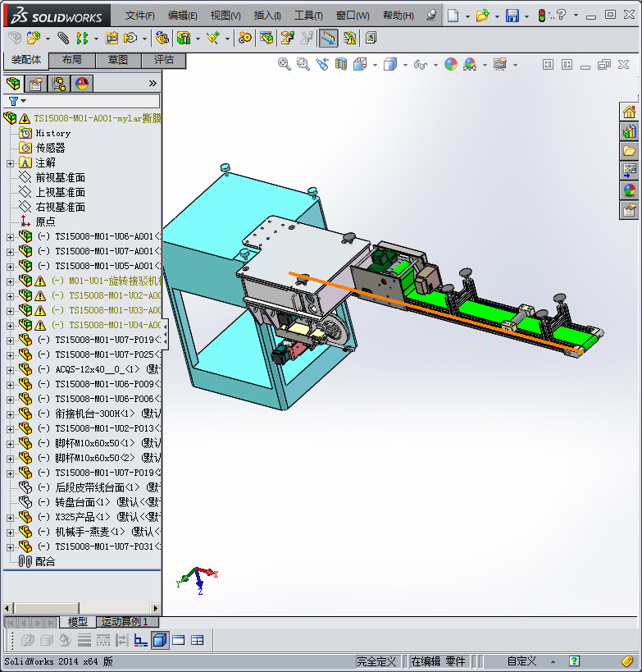Switch to the 运动算例1 tab
642x672 pixels.
pyautogui.click(x=127, y=621)
